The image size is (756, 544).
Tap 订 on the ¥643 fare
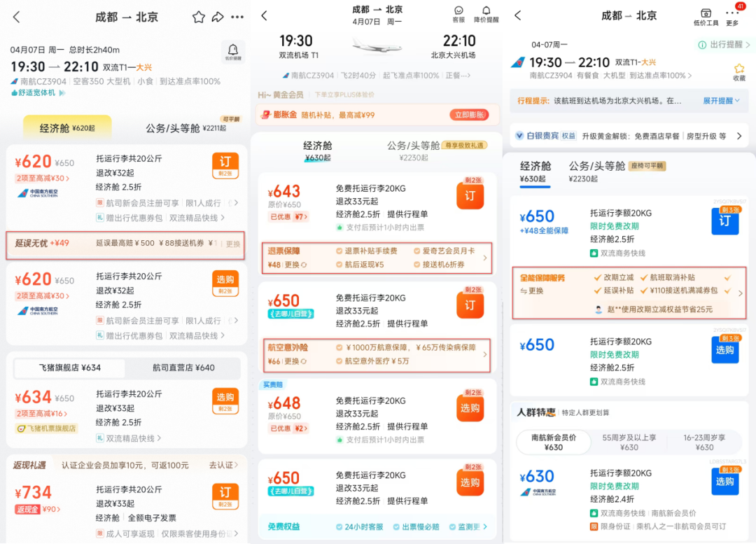[x=470, y=195]
